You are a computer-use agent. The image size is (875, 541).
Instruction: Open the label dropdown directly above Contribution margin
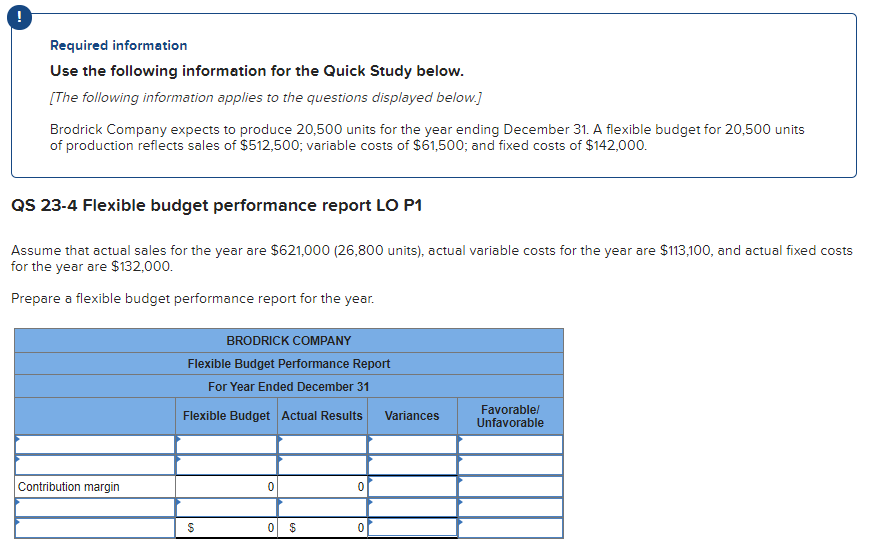(95, 465)
